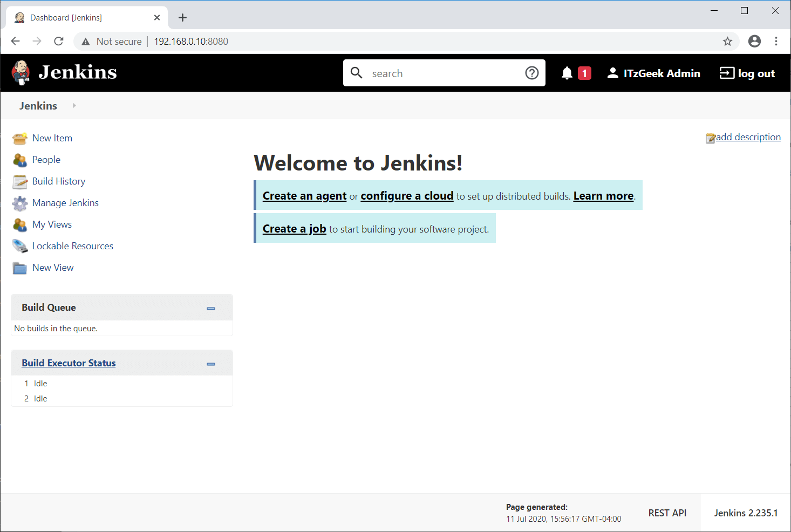Click the browser forward arrow

point(37,41)
